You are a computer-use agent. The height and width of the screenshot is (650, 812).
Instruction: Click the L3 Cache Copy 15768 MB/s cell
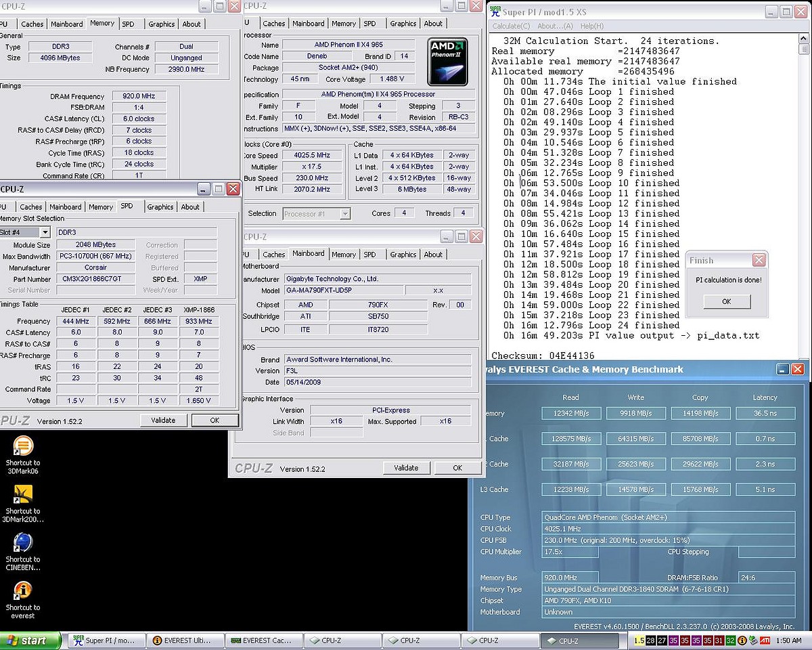(x=700, y=489)
